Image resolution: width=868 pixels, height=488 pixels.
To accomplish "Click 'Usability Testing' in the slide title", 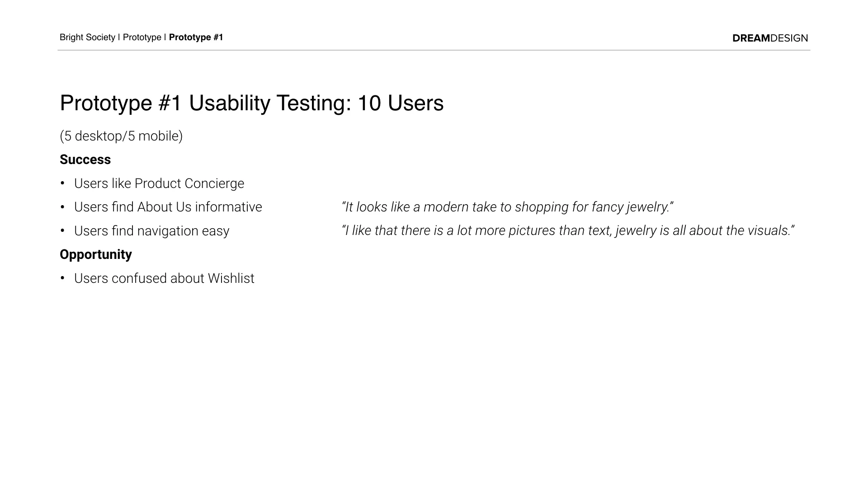I will click(x=270, y=103).
